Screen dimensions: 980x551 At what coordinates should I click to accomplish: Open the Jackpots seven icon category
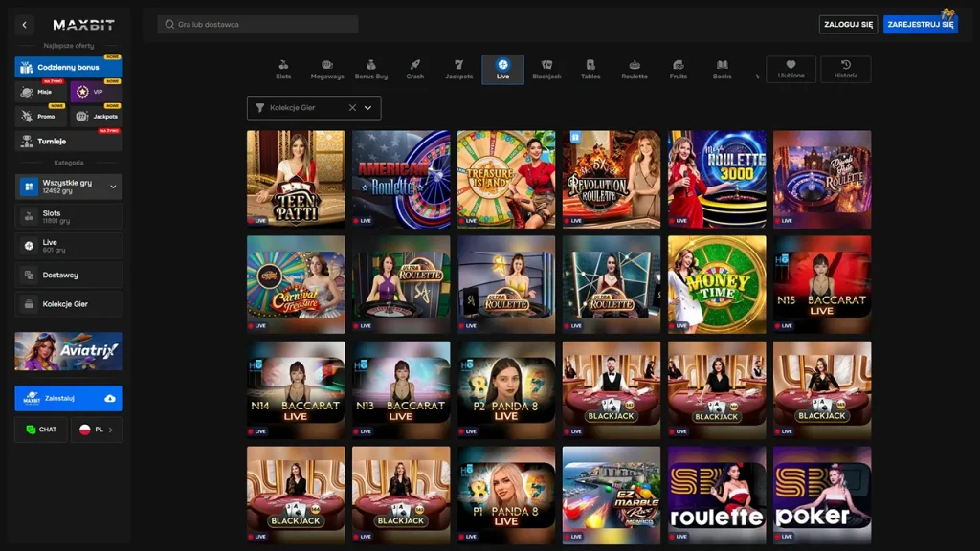[458, 65]
